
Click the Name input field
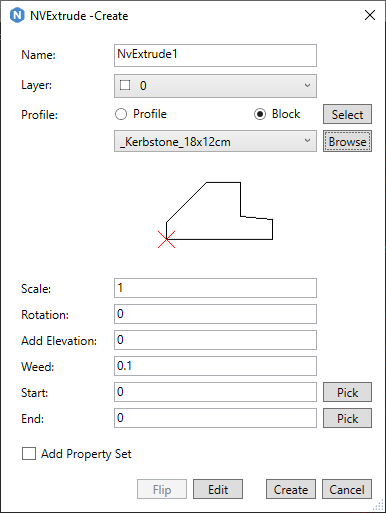tap(215, 55)
